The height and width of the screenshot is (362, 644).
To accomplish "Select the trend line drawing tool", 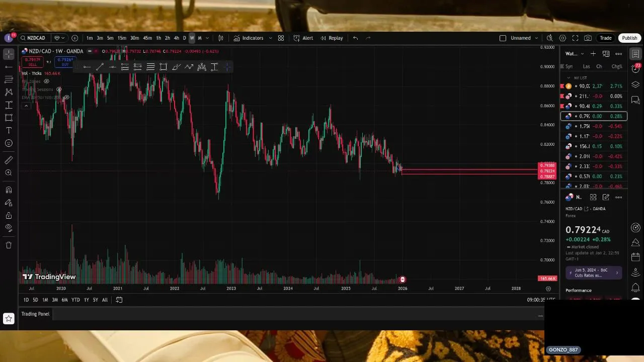I will click(100, 67).
